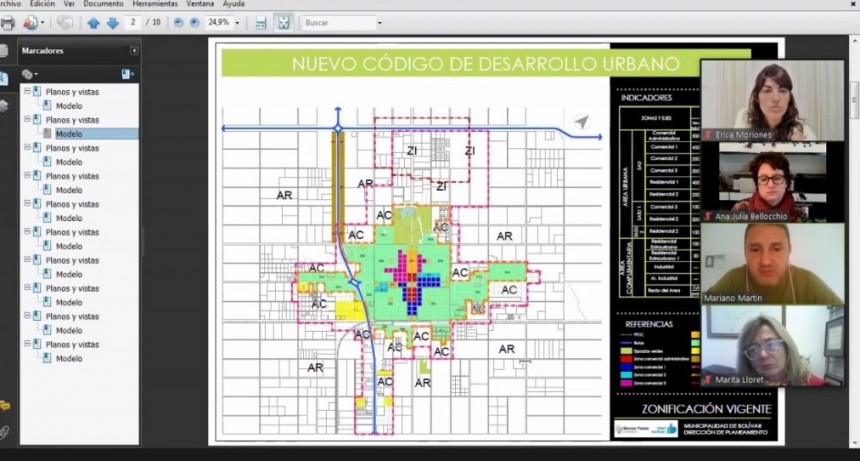860x461 pixels.
Task: Collapse the Marcadores panel with arrow button
Action: point(134,50)
